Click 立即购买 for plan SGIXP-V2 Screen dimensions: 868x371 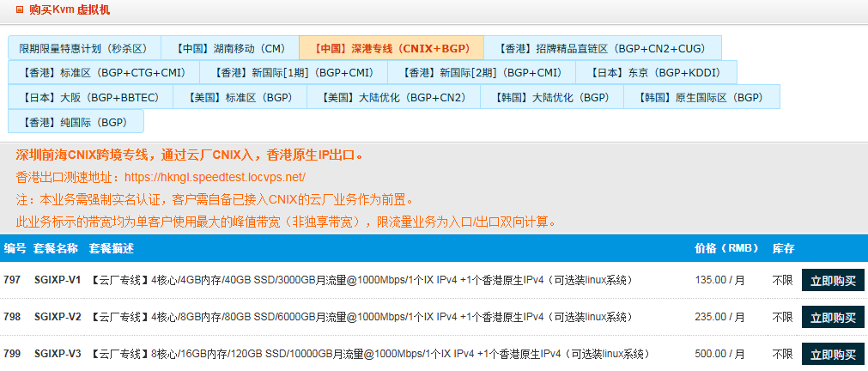(833, 317)
